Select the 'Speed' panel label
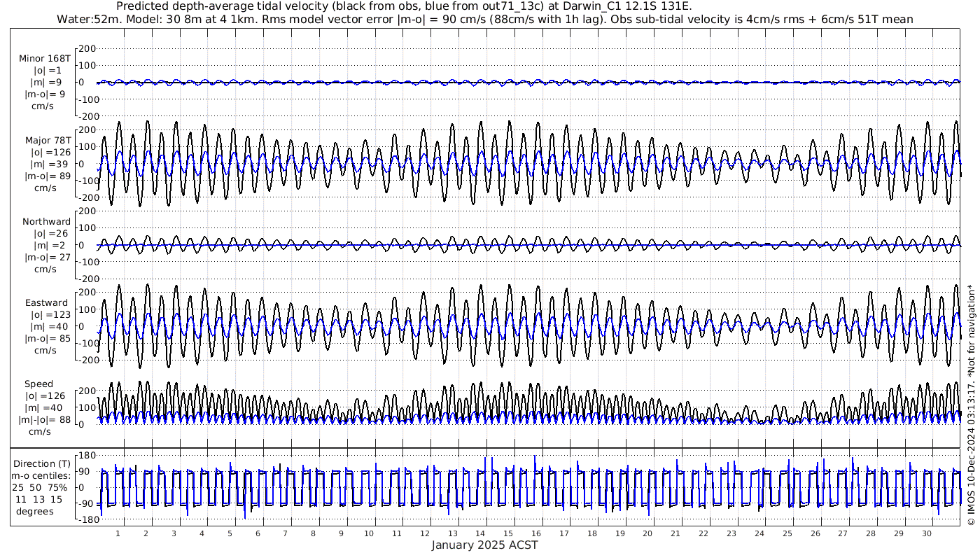Image resolution: width=980 pixels, height=560 pixels. pos(38,384)
